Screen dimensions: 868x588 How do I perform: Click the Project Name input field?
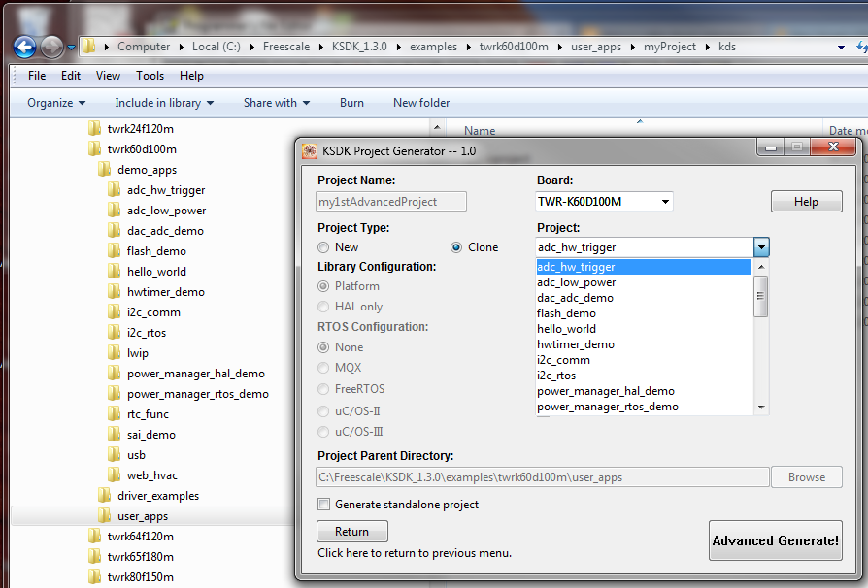(391, 202)
